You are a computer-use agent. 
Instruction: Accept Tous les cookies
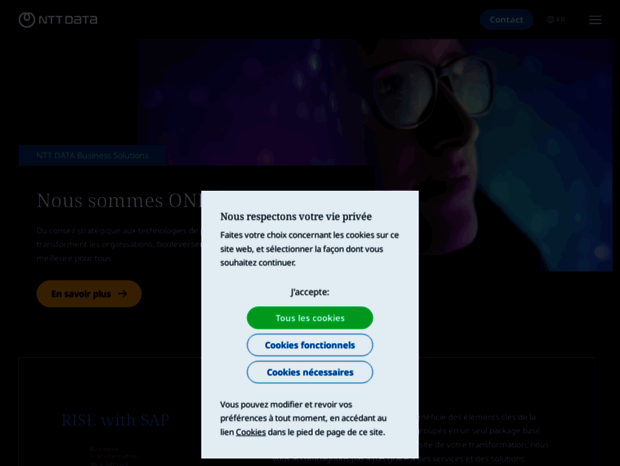pyautogui.click(x=310, y=318)
